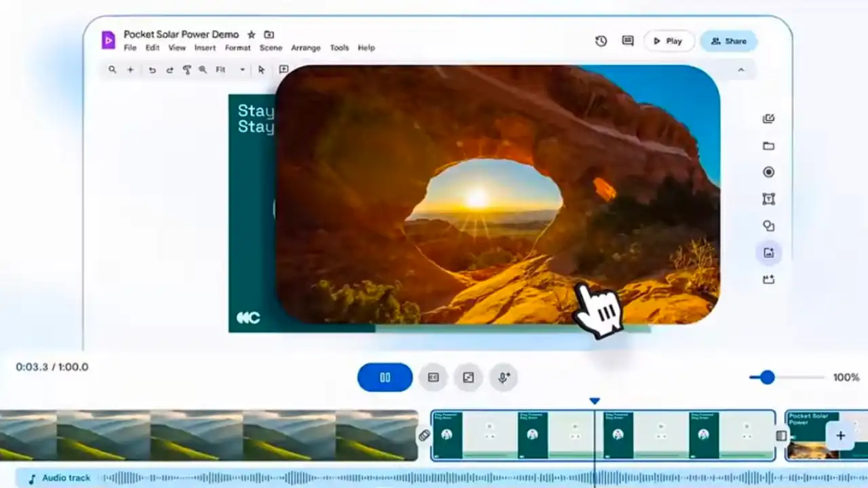Viewport: 868px width, 488px height.
Task: Select the highlighted teal scene in timeline
Action: tap(604, 435)
